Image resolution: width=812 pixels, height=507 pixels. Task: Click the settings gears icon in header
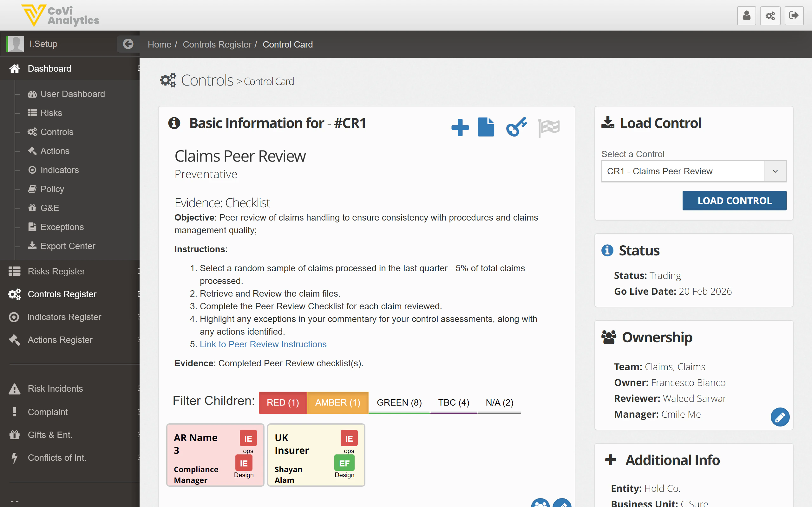click(x=770, y=16)
